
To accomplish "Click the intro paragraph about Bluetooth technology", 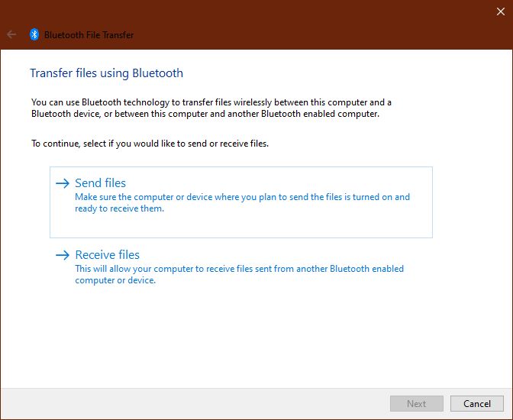I will click(x=211, y=108).
